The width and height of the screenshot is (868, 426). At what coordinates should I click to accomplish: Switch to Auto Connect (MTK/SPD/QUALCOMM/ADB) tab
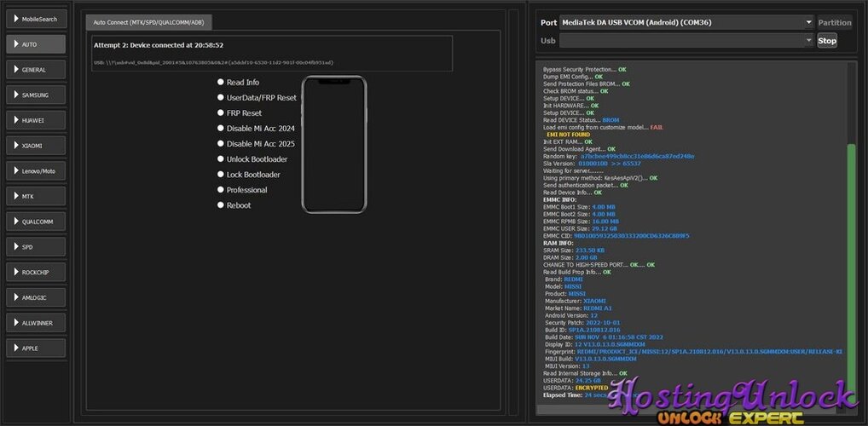click(x=148, y=23)
